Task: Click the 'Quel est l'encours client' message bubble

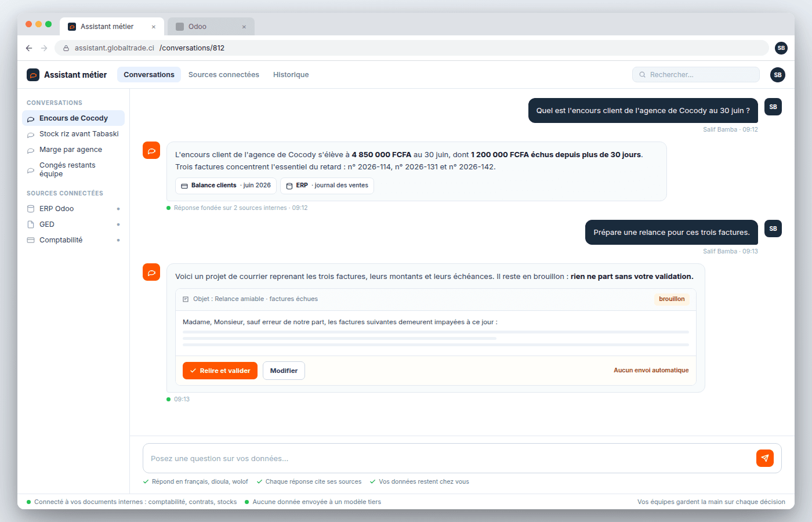Action: click(x=643, y=111)
